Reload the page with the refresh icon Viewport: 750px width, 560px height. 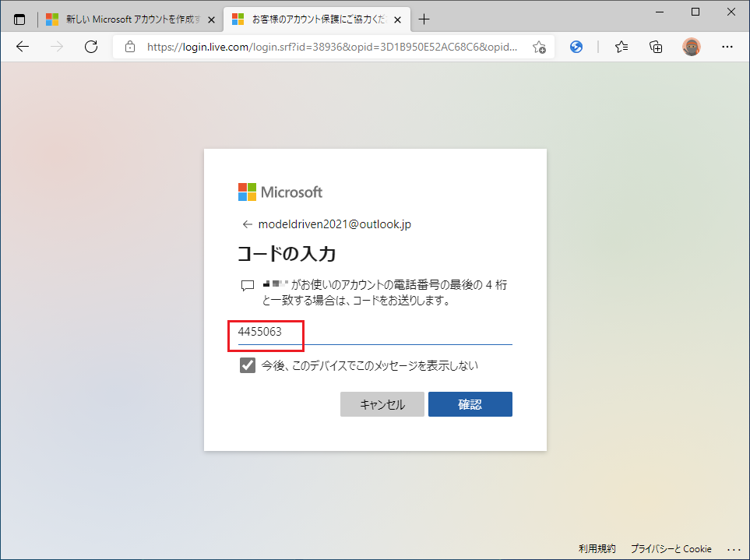click(x=91, y=47)
